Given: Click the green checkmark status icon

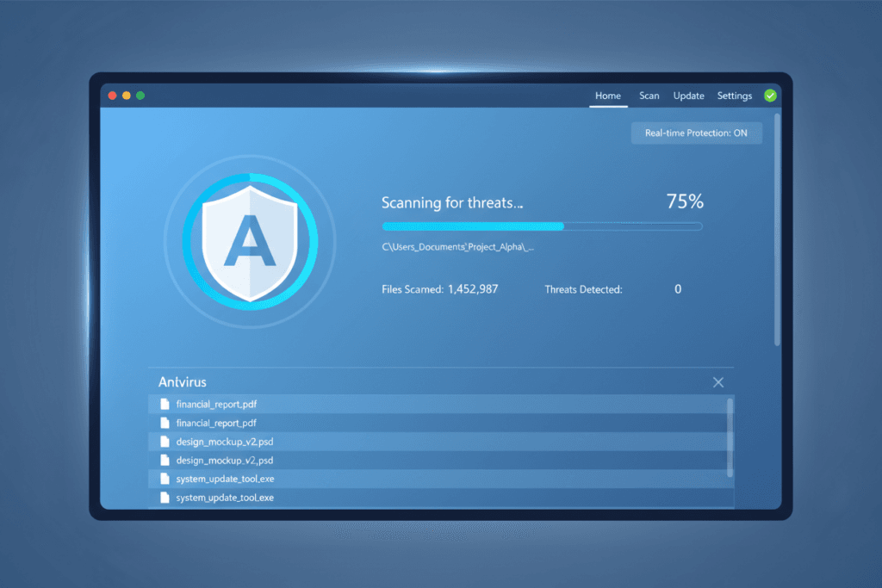Looking at the screenshot, I should tap(770, 96).
